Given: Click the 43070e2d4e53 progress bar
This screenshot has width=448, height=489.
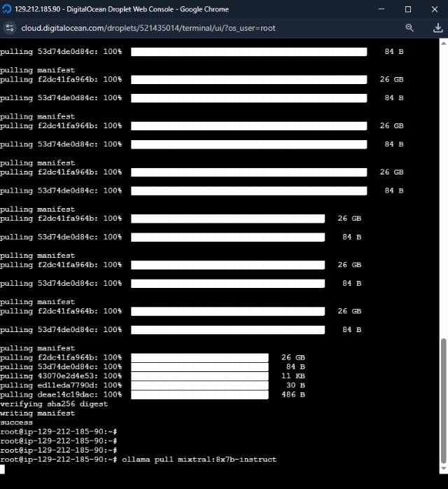Looking at the screenshot, I should pyautogui.click(x=199, y=376).
